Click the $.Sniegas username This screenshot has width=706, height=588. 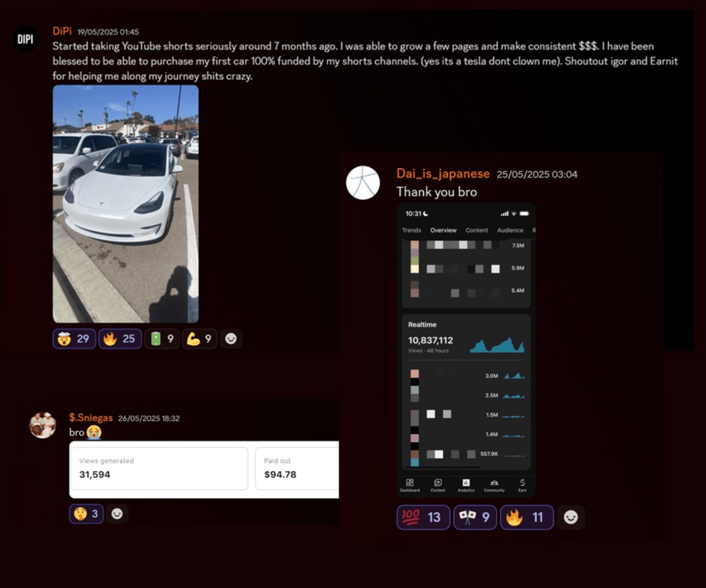coord(91,418)
